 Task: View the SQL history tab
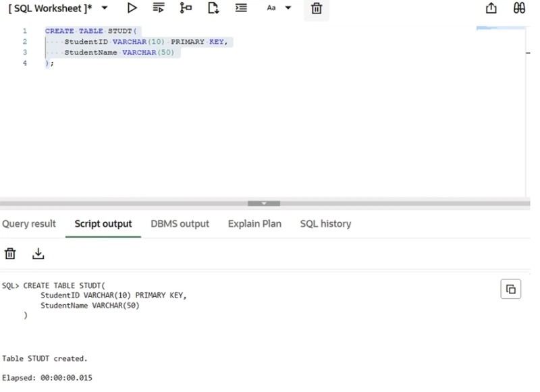pyautogui.click(x=325, y=224)
